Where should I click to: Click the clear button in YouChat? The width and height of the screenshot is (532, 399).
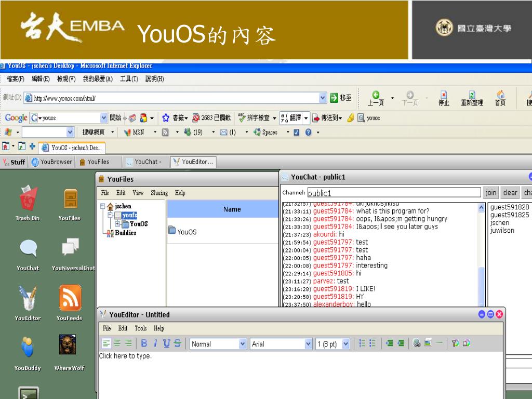[510, 193]
